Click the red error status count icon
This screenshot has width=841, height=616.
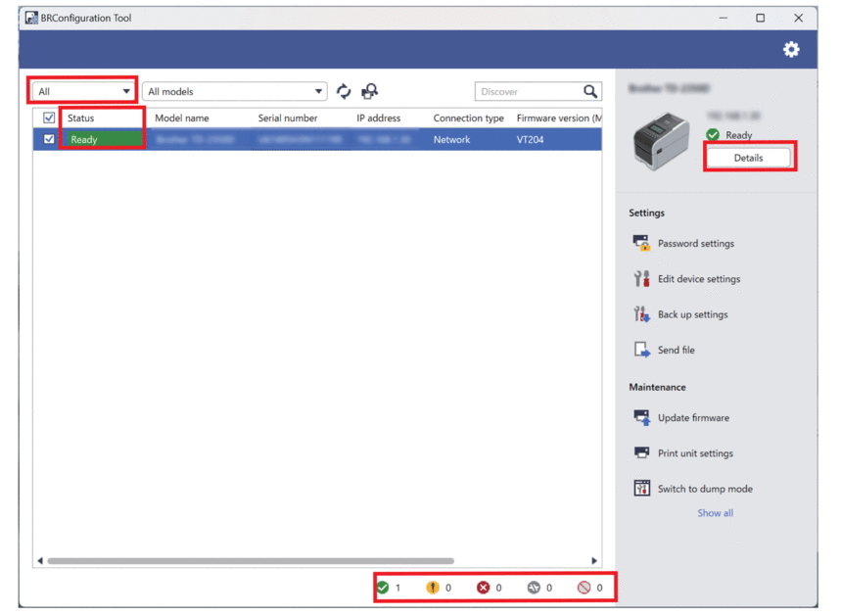click(x=483, y=588)
